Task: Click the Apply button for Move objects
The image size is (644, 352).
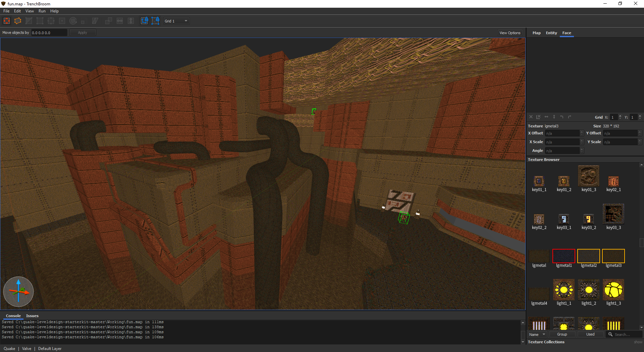Action: [83, 33]
